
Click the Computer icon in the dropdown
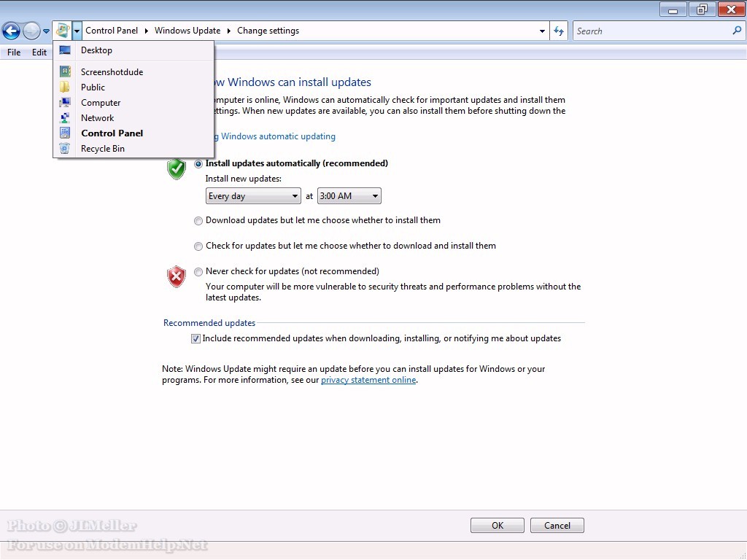point(65,102)
